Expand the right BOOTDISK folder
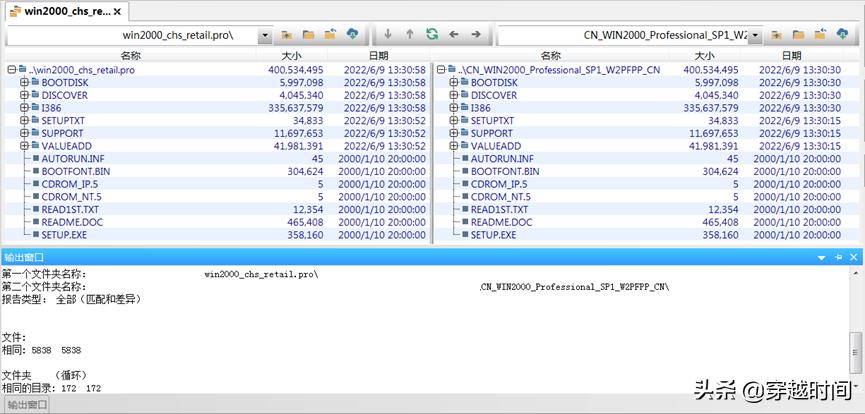The width and height of the screenshot is (865, 414). 453,83
